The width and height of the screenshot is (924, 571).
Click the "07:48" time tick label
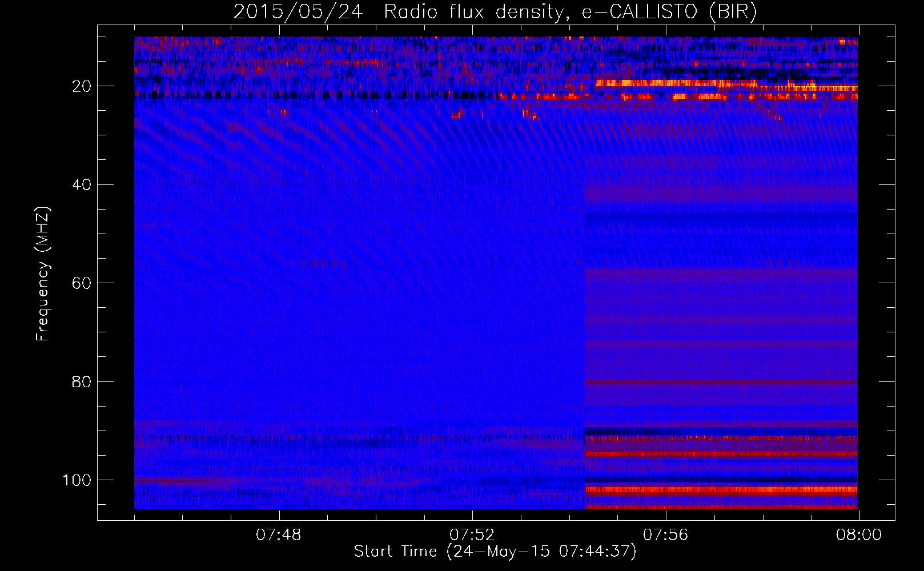tap(279, 535)
